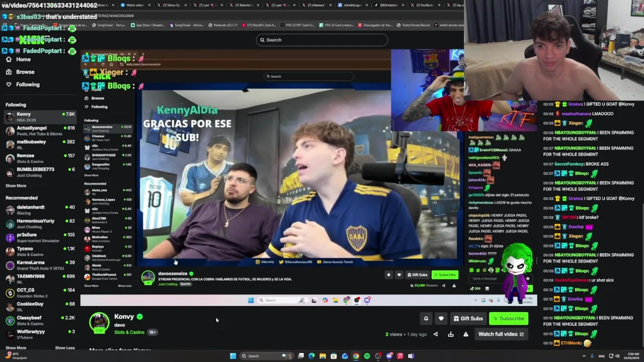644x362 pixels.
Task: Open Microsoft Teams from taskbar
Action: point(411,356)
